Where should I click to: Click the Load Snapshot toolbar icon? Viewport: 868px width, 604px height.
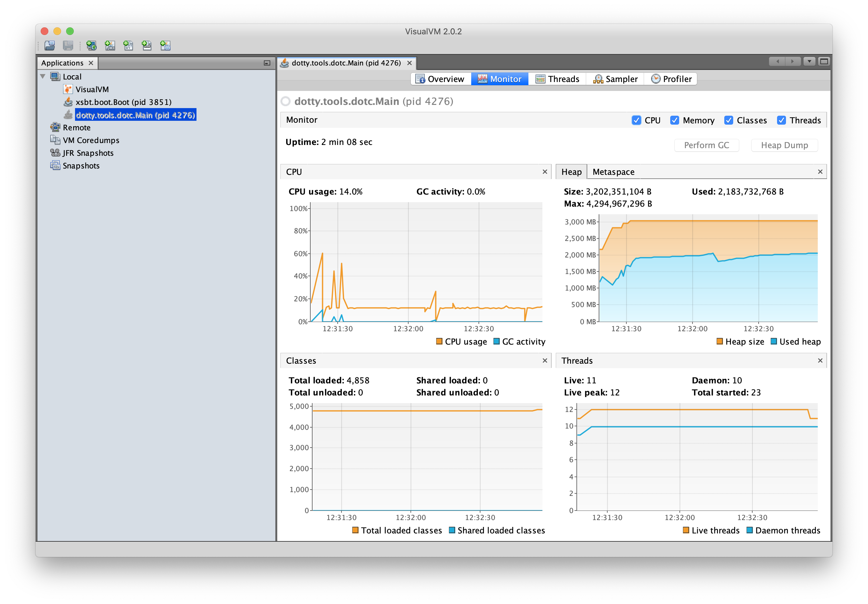[x=50, y=46]
